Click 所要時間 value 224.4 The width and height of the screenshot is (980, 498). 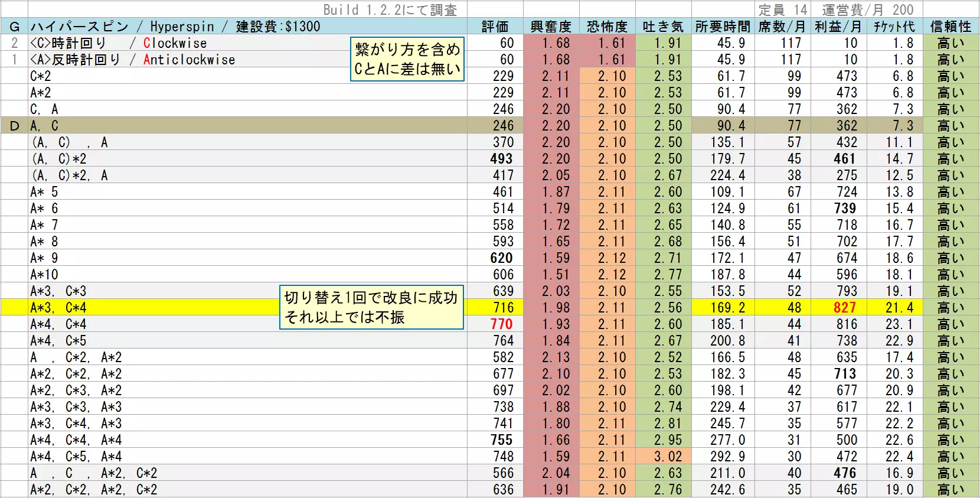pyautogui.click(x=728, y=175)
